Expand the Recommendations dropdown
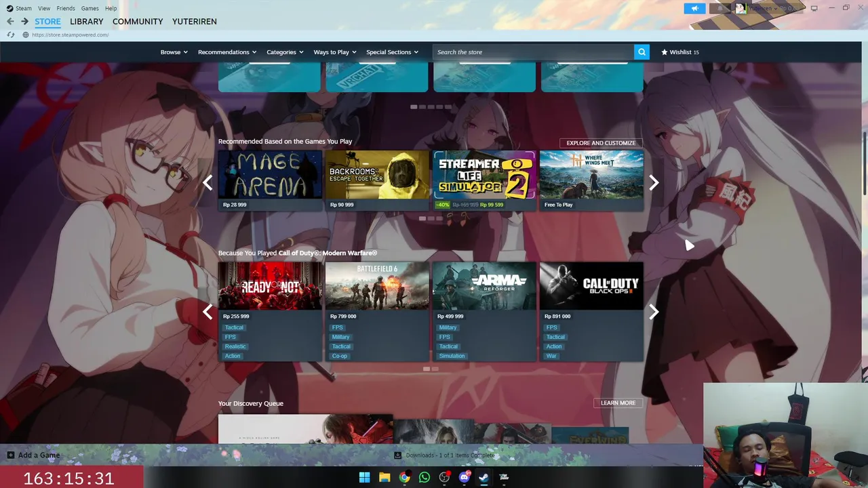 click(227, 52)
